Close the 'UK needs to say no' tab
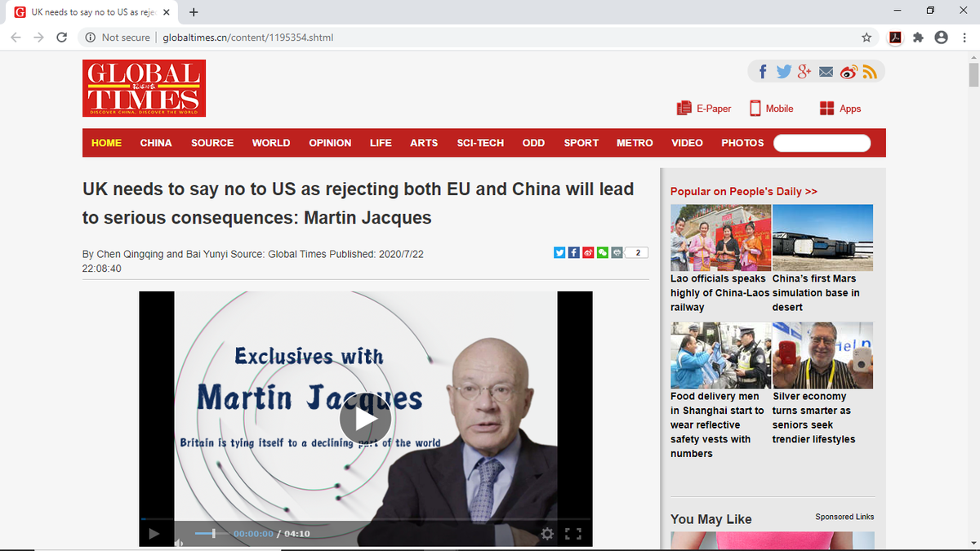The height and width of the screenshot is (551, 980). tap(166, 12)
